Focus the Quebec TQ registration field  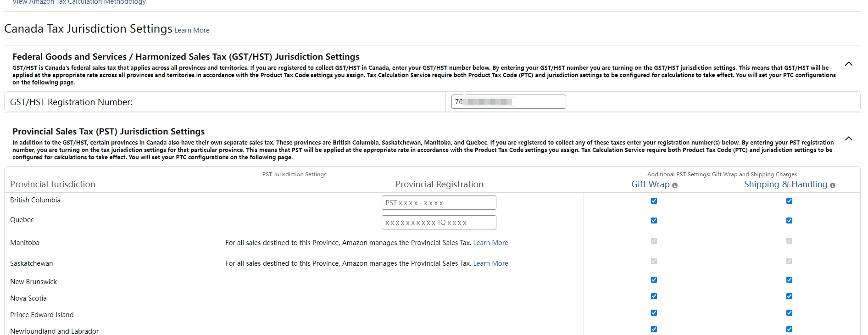point(439,223)
